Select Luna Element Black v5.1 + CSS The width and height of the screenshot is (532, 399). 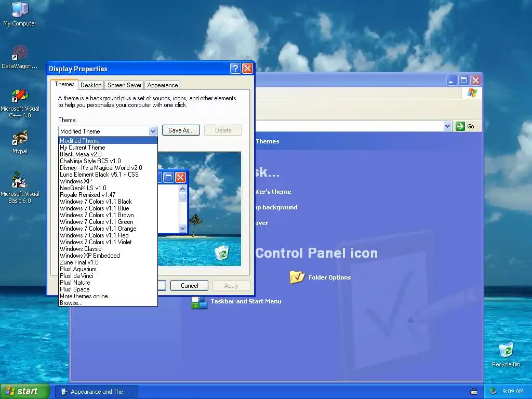(108, 175)
